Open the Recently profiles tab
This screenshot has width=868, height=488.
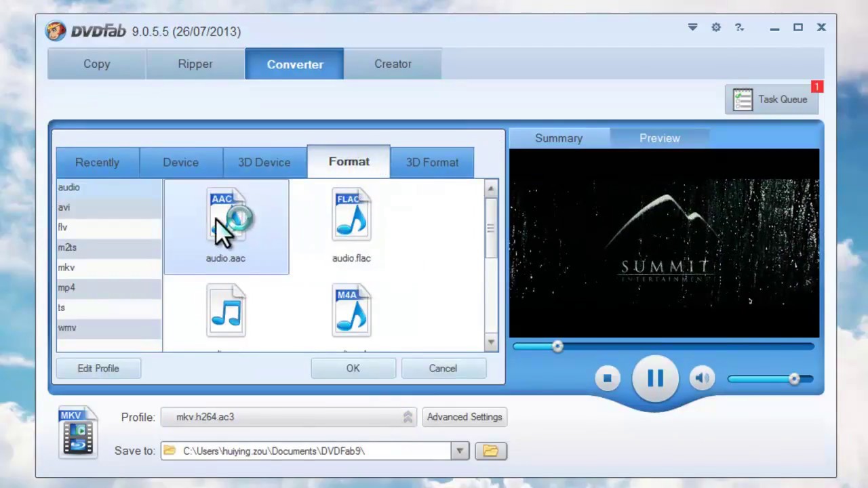tap(97, 163)
